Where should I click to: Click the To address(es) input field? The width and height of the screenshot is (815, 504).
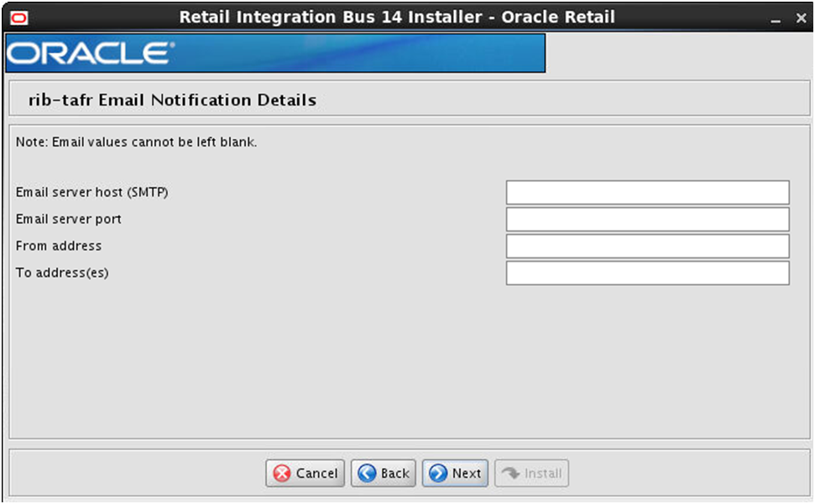pyautogui.click(x=648, y=273)
